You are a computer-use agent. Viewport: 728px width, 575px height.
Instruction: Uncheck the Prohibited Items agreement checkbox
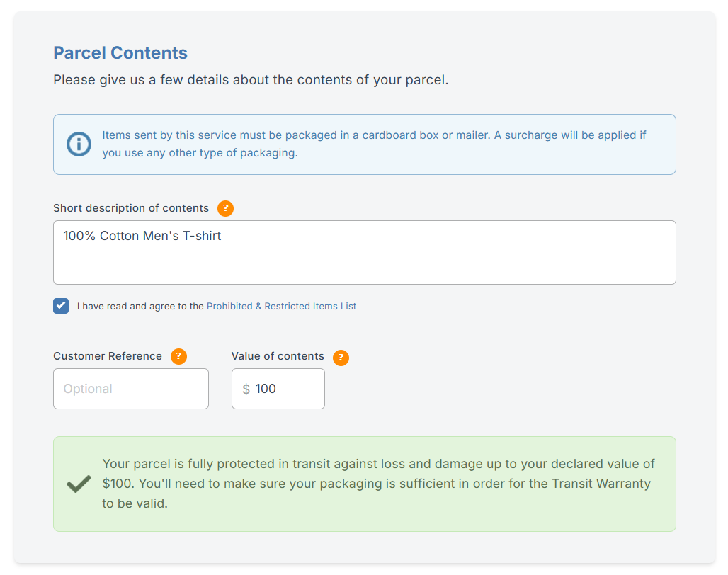(61, 306)
